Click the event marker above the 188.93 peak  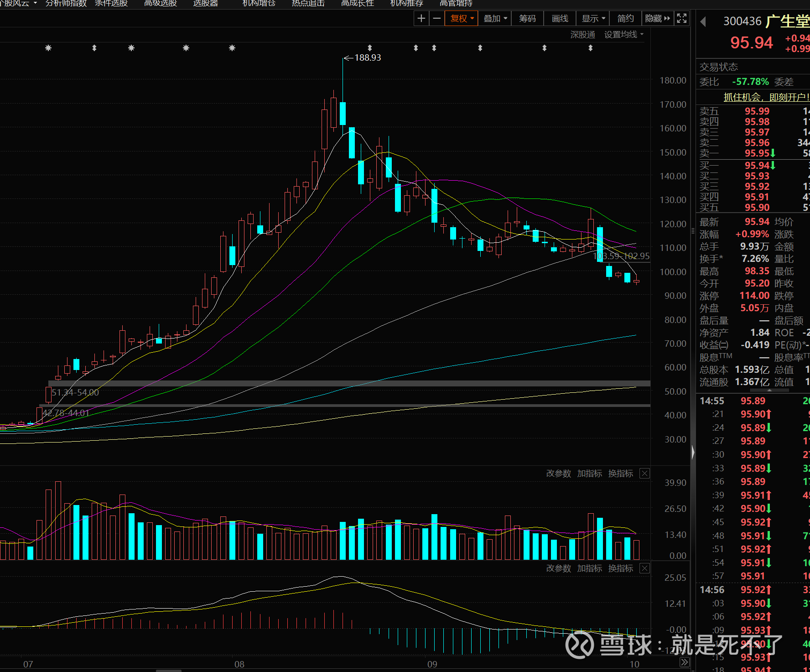pos(370,48)
